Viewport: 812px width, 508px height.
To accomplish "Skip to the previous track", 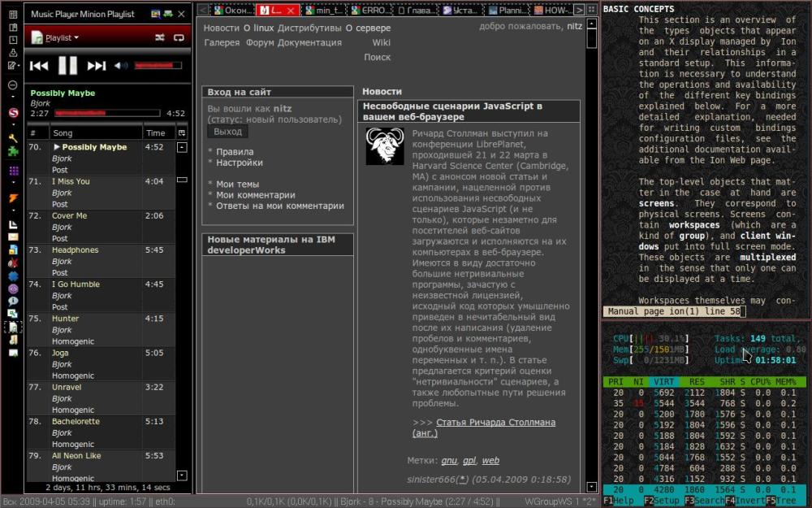I will click(39, 65).
